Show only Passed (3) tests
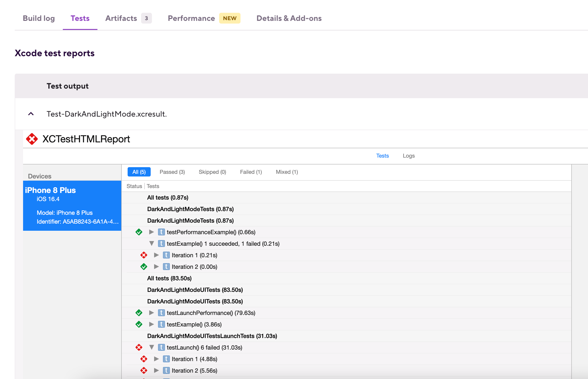The image size is (588, 379). point(172,172)
